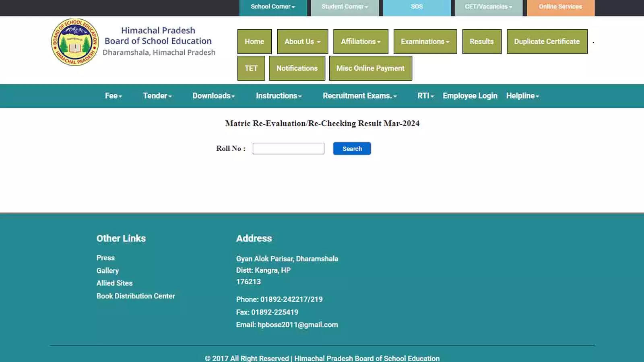This screenshot has width=644, height=362.
Task: Open the Downloads dropdown
Action: [213, 96]
